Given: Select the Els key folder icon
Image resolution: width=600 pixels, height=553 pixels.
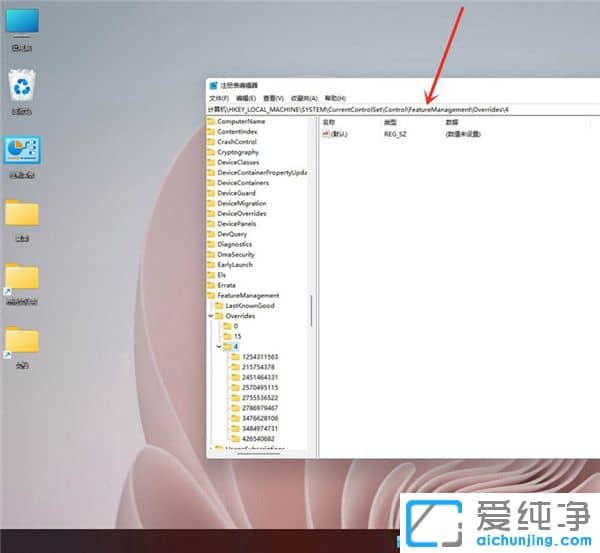Looking at the screenshot, I should tap(211, 275).
